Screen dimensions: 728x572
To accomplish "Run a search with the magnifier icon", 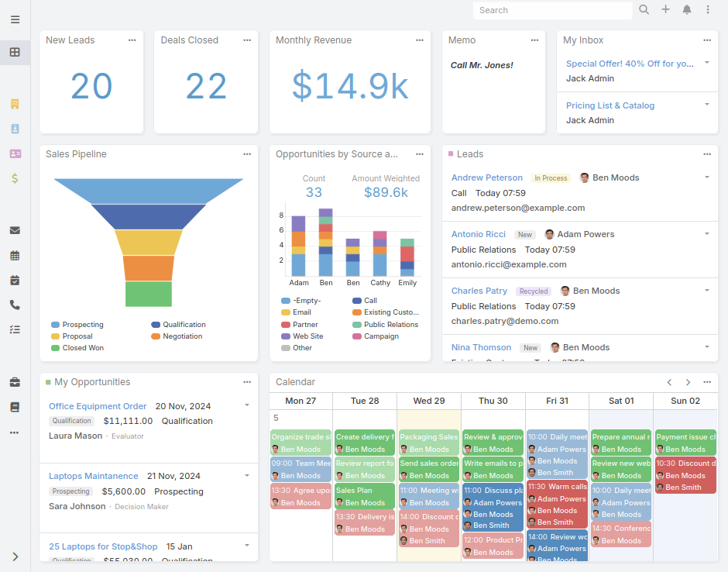I will (x=644, y=10).
